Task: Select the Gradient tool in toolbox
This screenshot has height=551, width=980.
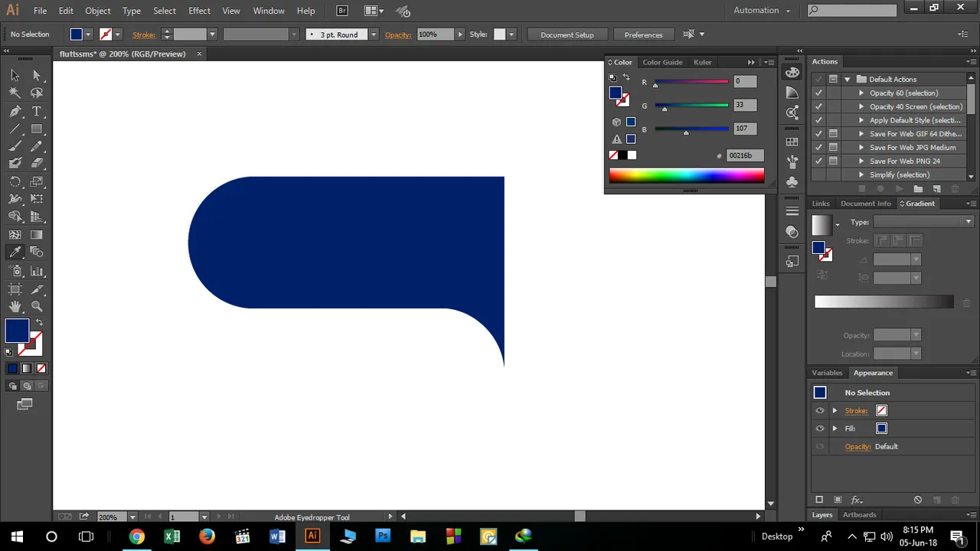Action: pos(37,235)
